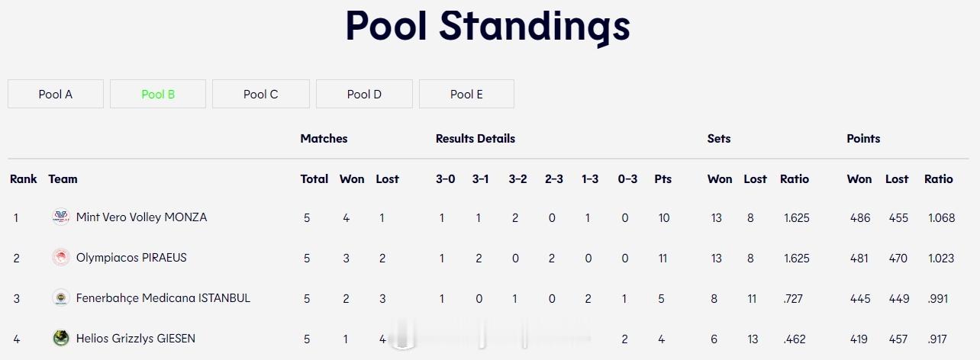980x360 pixels.
Task: Click the Fenerbahçe Medicana ISTANBUL team logo
Action: point(61,298)
